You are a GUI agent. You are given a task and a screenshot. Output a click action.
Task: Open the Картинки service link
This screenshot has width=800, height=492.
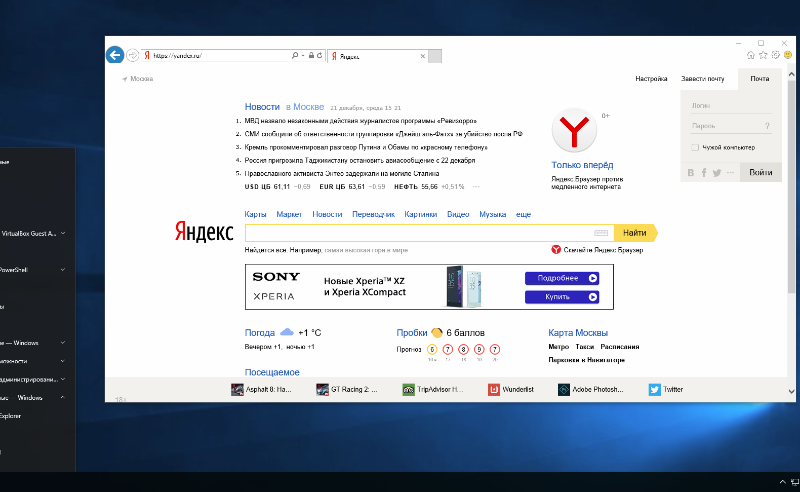tap(420, 214)
